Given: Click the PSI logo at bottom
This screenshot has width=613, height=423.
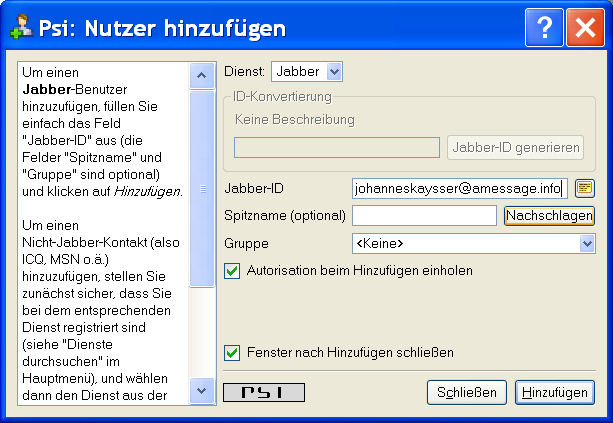Looking at the screenshot, I should pos(264,392).
